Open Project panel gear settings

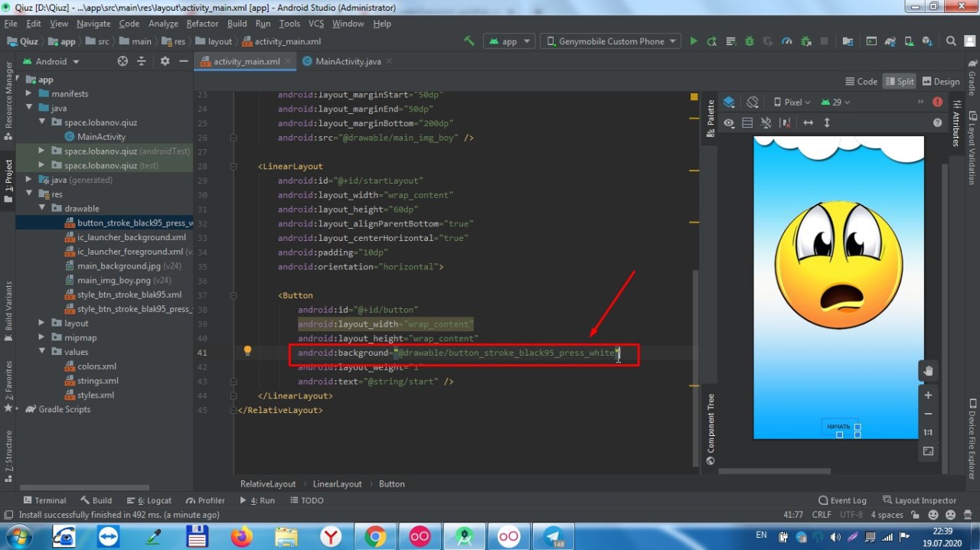(x=165, y=61)
